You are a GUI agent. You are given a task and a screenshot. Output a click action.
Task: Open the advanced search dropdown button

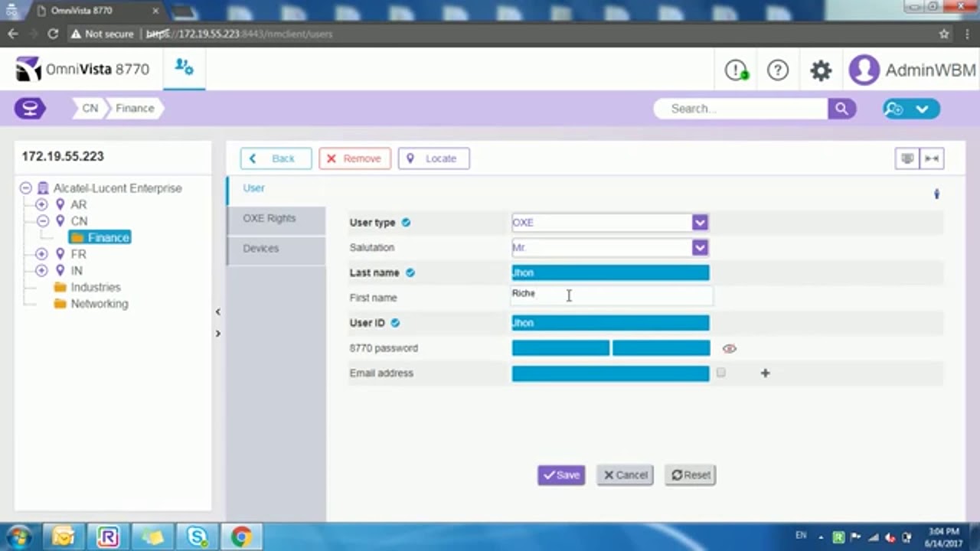pyautogui.click(x=911, y=109)
